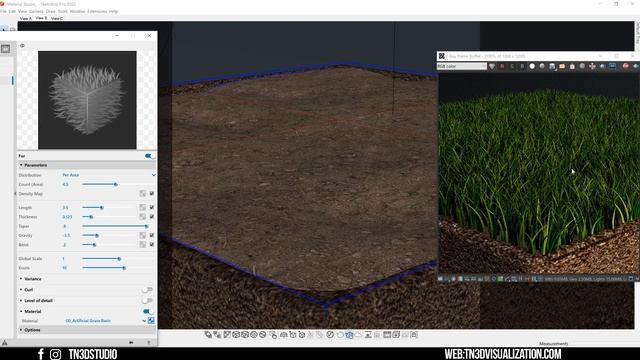
Task: Open the Window menu
Action: 78,11
